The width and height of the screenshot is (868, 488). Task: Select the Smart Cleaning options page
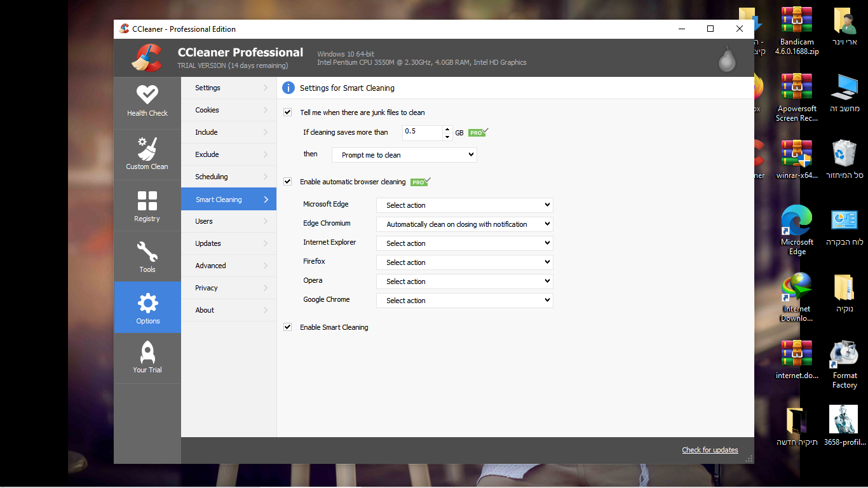click(229, 199)
